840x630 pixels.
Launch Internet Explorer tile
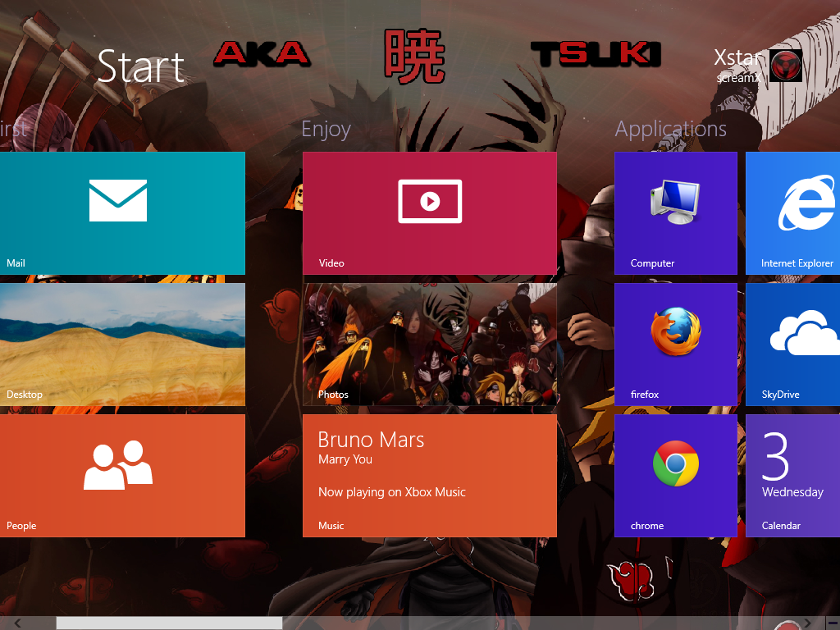click(793, 213)
